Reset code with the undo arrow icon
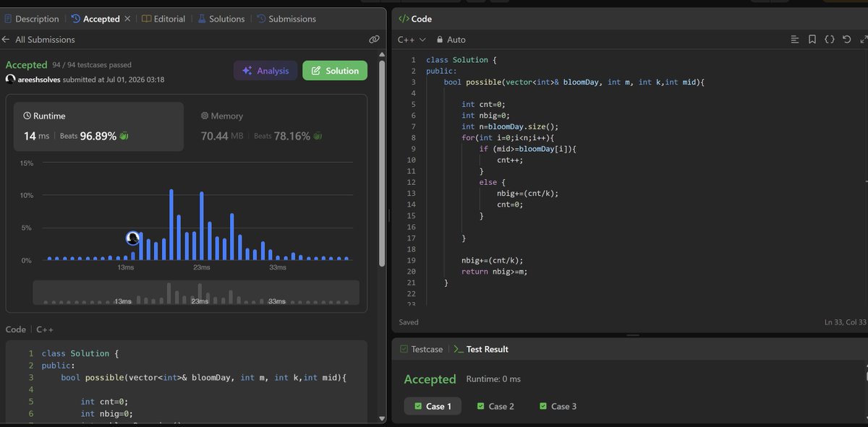Image resolution: width=868 pixels, height=427 pixels. 847,40
